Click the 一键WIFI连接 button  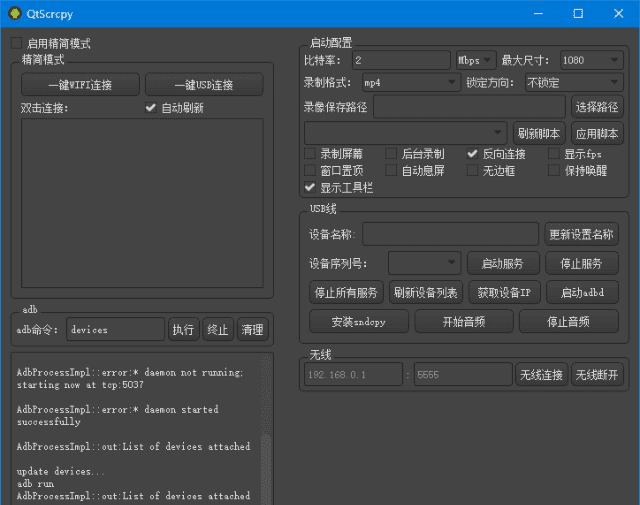(80, 85)
